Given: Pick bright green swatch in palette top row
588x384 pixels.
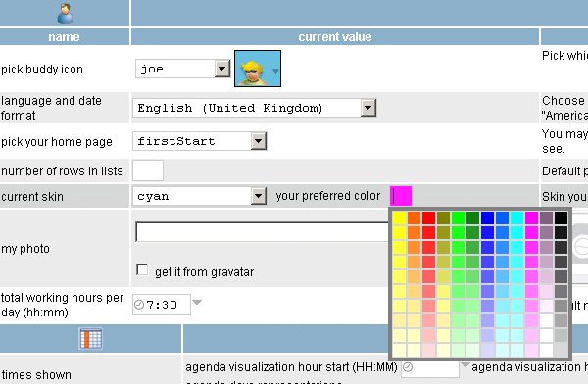Looking at the screenshot, I should (458, 217).
